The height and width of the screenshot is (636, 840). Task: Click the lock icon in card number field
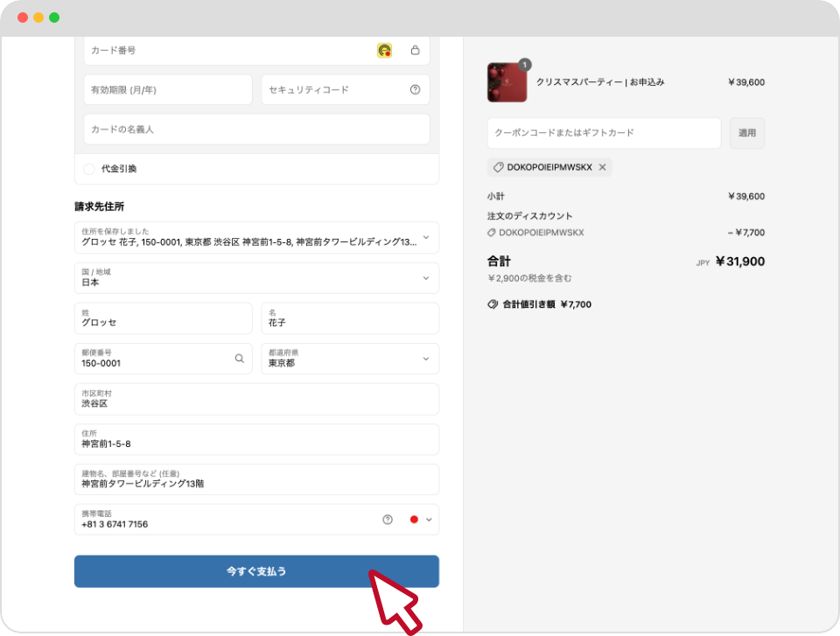[416, 51]
